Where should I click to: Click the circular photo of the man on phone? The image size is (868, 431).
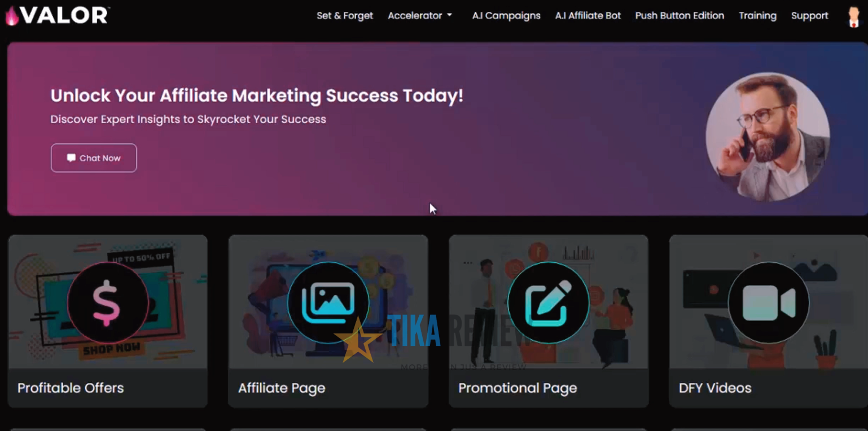pyautogui.click(x=768, y=135)
